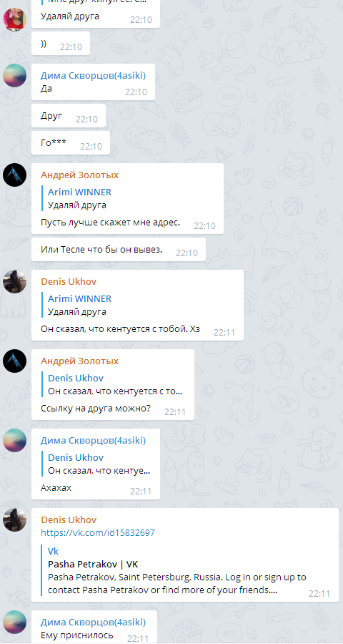The width and height of the screenshot is (343, 644).
Task: Click Дима Скворцов avatar beside 'Ему приснилось'
Action: coord(15,623)
